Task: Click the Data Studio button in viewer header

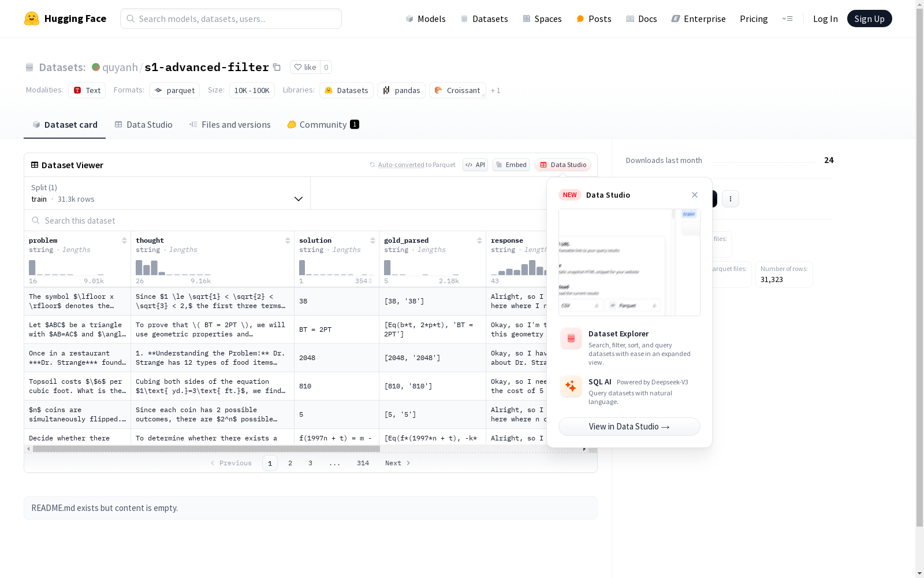Action: pos(563,165)
